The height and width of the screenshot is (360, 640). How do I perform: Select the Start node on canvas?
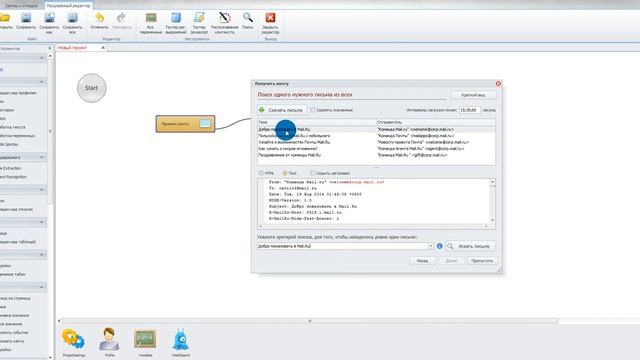[x=91, y=88]
